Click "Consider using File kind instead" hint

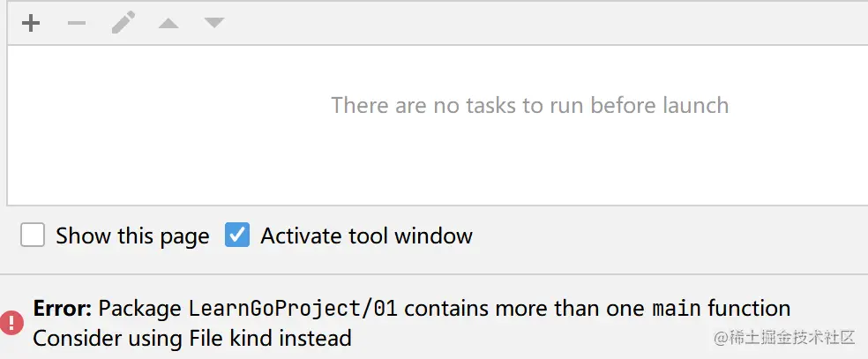(191, 338)
